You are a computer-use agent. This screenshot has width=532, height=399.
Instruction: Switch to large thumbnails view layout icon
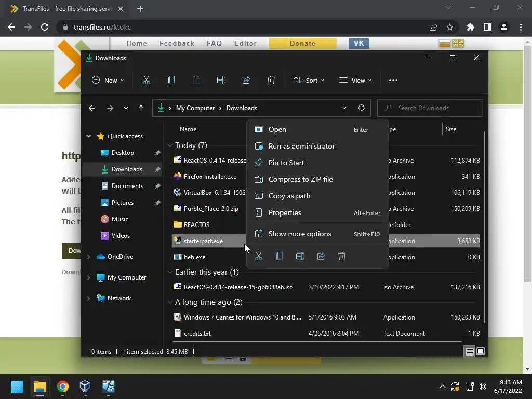[481, 352]
